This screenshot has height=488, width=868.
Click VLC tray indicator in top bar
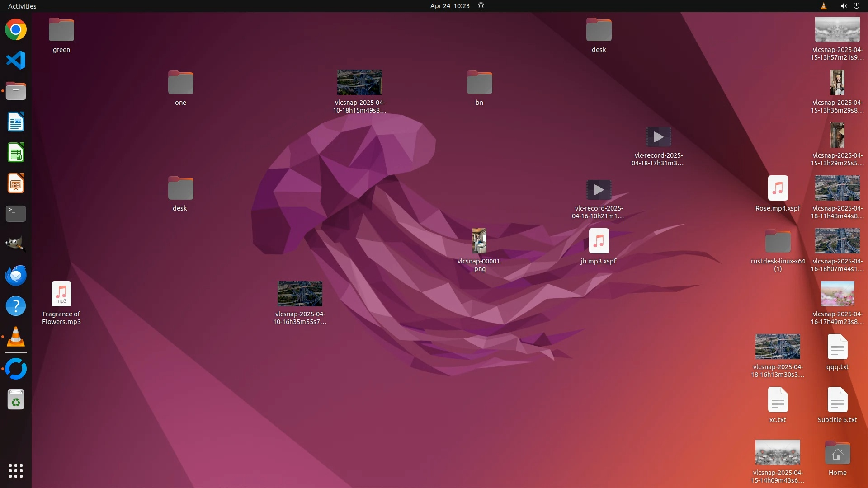coord(823,6)
